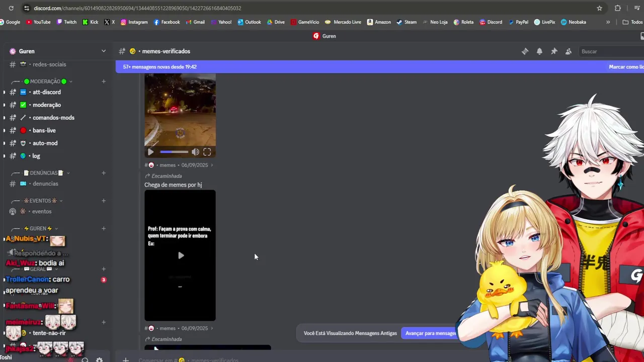Open the 'Todos' bookmarks folder
Screen dimensions: 644x362
(633, 22)
